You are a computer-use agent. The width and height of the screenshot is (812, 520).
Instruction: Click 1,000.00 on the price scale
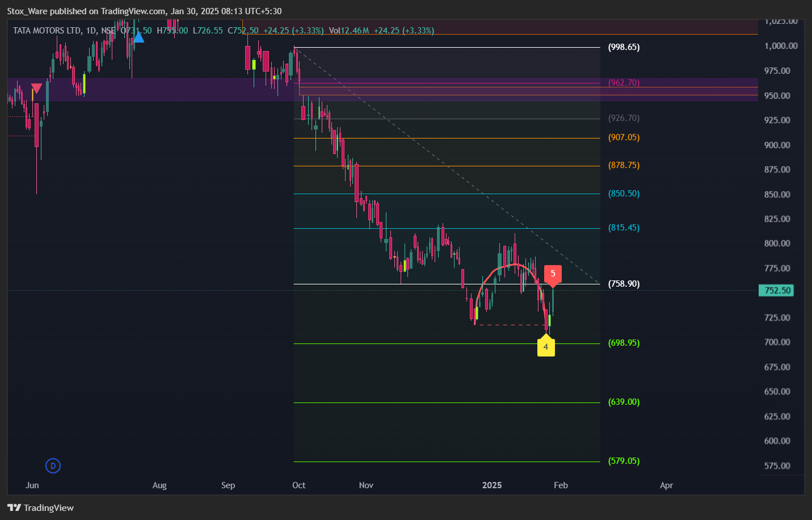click(781, 46)
